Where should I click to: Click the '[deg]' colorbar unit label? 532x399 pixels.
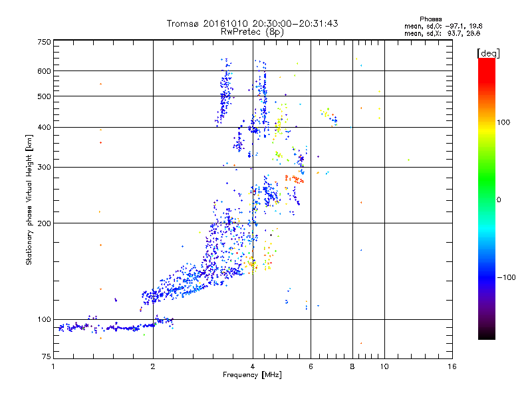[488, 53]
